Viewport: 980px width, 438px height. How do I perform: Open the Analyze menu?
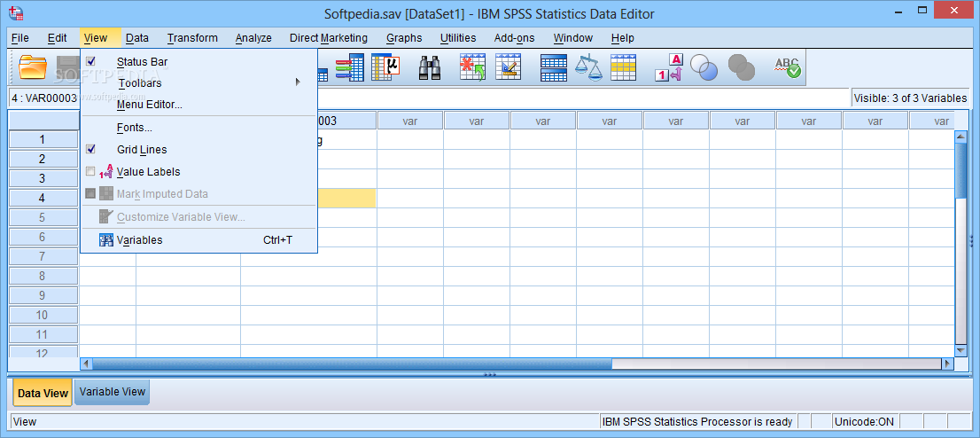coord(253,37)
